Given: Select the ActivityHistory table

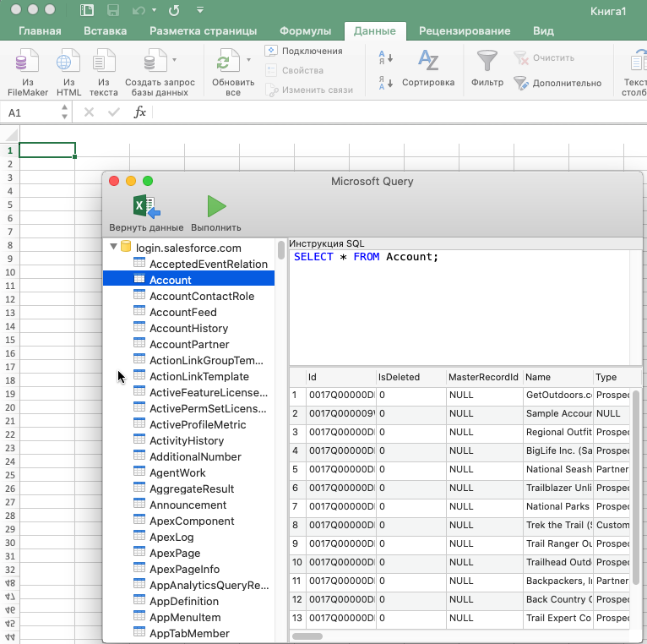Looking at the screenshot, I should [x=188, y=441].
